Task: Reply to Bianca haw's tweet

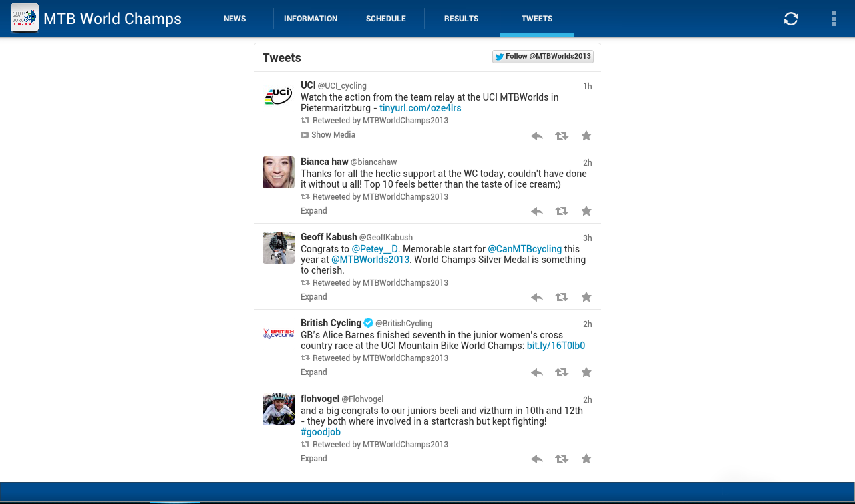Action: [537, 211]
